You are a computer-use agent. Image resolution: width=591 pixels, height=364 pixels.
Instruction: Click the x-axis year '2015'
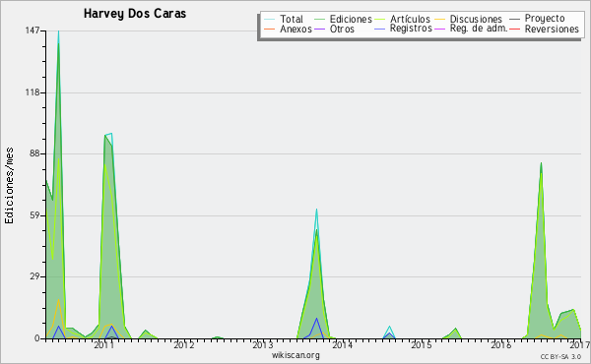(x=422, y=344)
